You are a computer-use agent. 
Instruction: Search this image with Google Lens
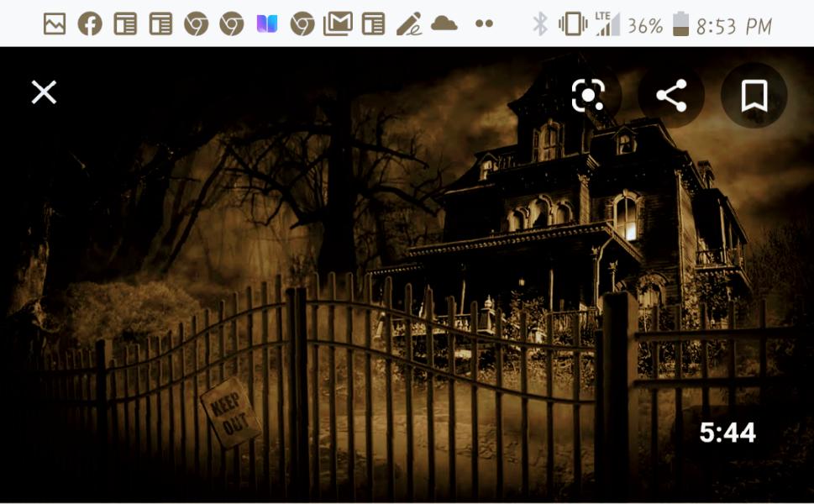(x=588, y=96)
